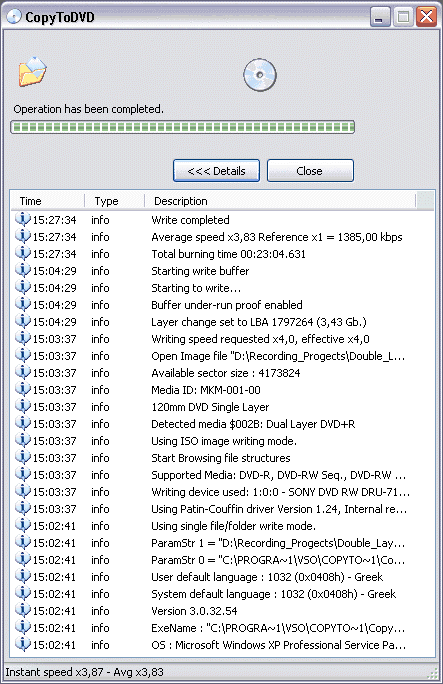Click info icon of ParamStr 1 row

tap(23, 542)
